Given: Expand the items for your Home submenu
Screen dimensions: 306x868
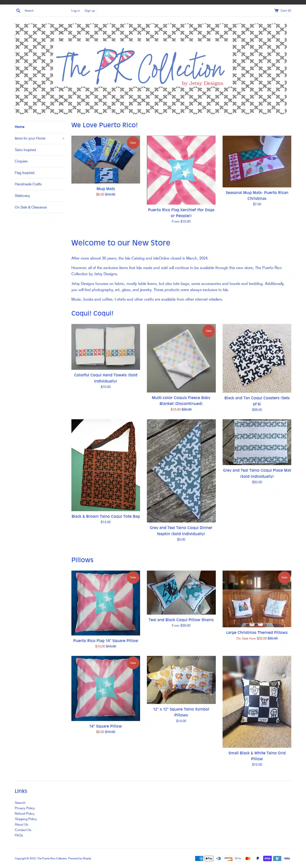Looking at the screenshot, I should 63,138.
